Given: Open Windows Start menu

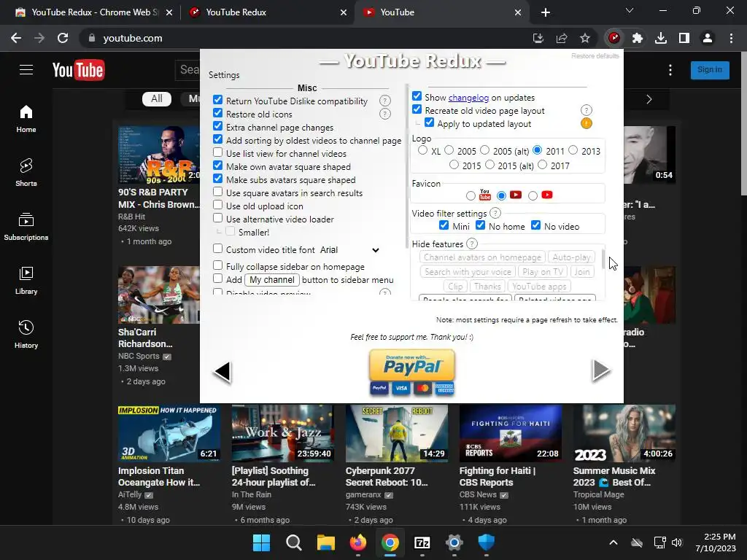Looking at the screenshot, I should (261, 542).
